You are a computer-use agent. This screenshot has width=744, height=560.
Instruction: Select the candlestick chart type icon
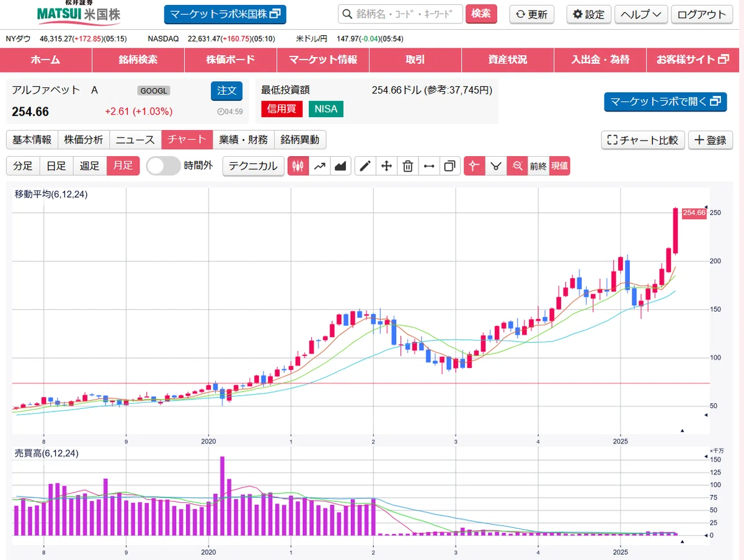point(298,166)
